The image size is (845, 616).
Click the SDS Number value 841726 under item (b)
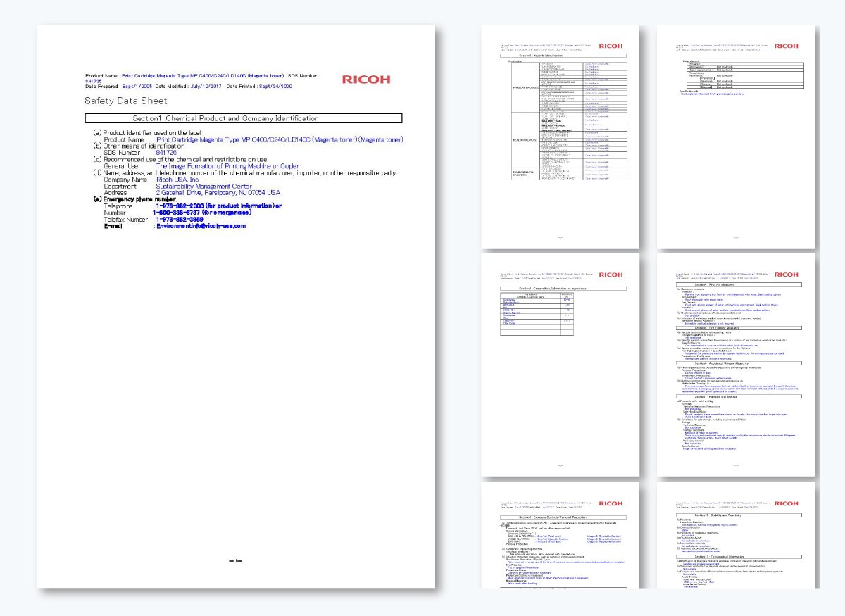click(166, 153)
